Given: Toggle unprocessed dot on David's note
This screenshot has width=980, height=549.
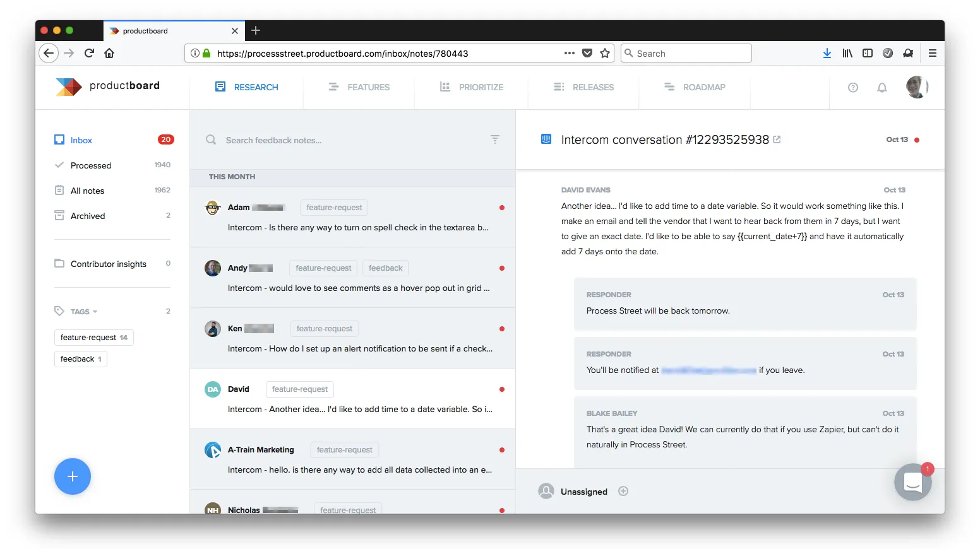Looking at the screenshot, I should click(502, 389).
